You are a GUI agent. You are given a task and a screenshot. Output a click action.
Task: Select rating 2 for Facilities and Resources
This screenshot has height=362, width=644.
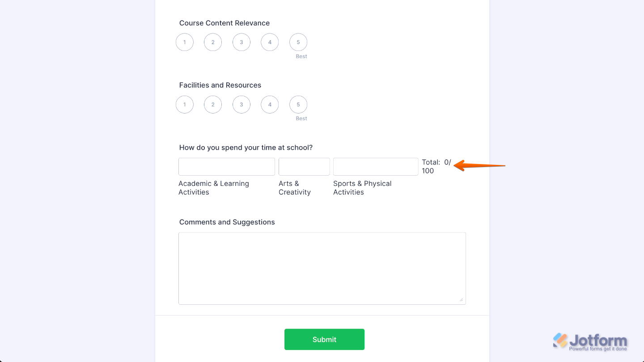point(213,104)
